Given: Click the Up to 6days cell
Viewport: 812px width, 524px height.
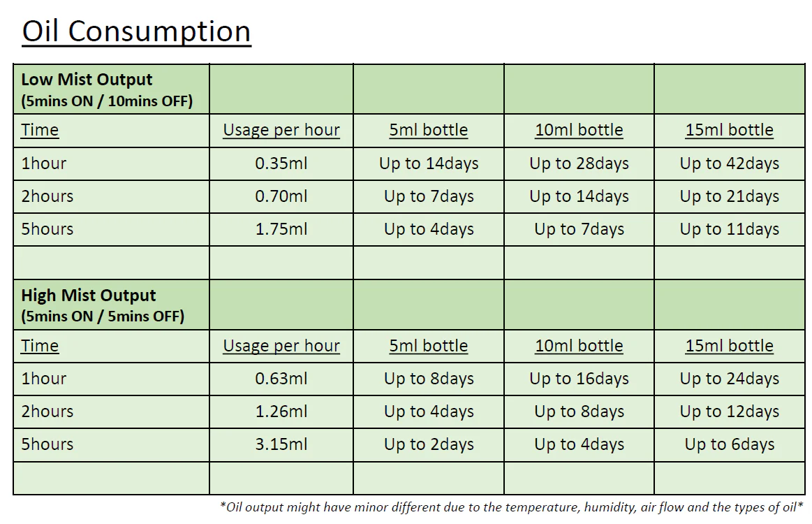Looking at the screenshot, I should (x=729, y=444).
